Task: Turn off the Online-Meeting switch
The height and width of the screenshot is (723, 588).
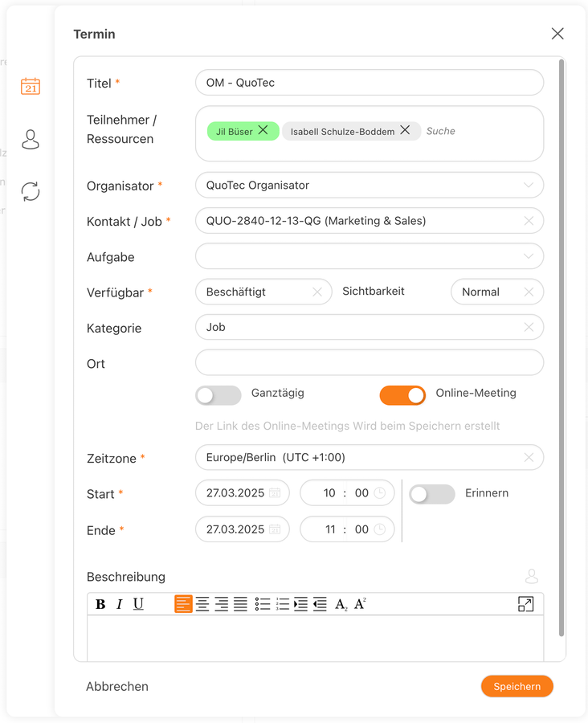Action: point(402,395)
